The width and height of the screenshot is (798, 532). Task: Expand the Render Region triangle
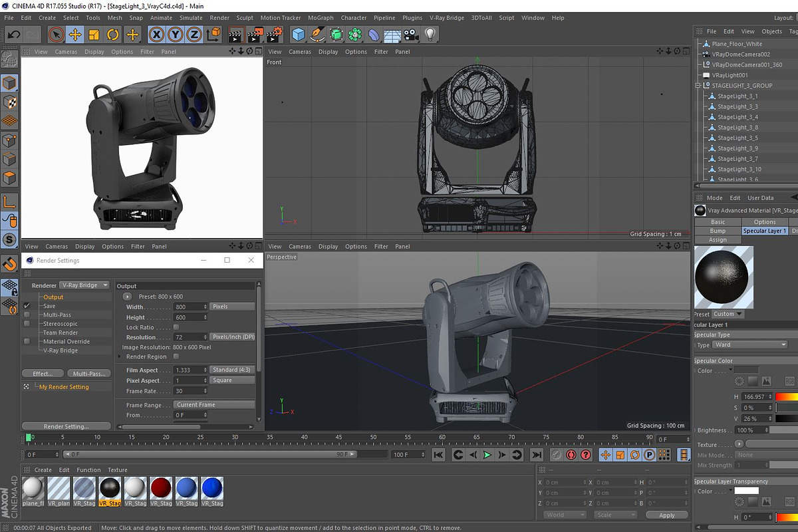coord(120,356)
